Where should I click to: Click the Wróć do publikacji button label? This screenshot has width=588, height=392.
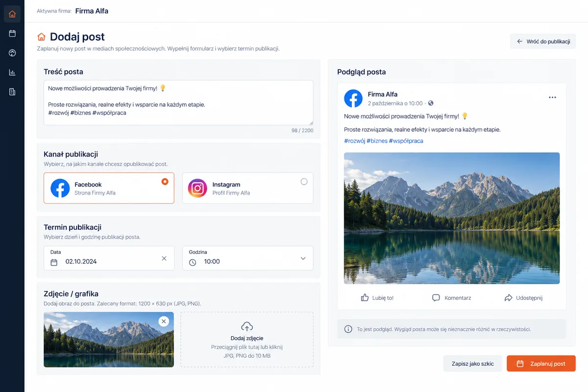coord(548,42)
